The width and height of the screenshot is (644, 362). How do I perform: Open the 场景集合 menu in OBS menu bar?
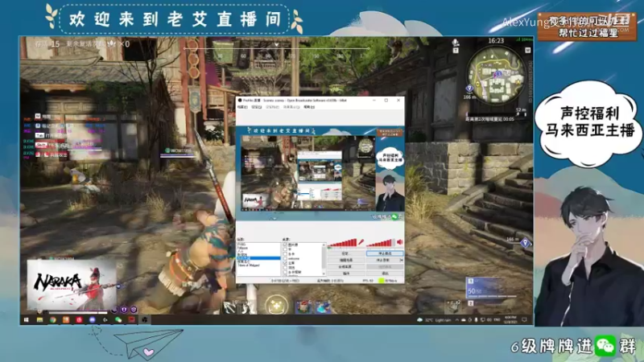pos(291,107)
